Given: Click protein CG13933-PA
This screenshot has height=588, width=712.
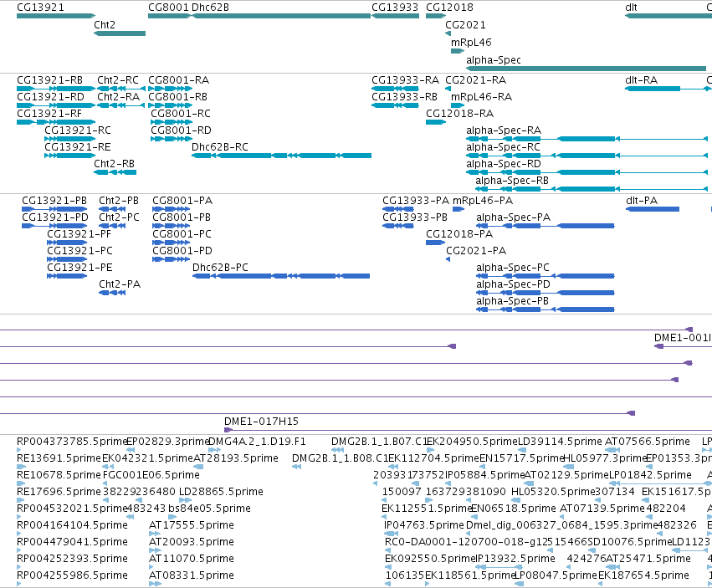Looking at the screenshot, I should click(397, 209).
